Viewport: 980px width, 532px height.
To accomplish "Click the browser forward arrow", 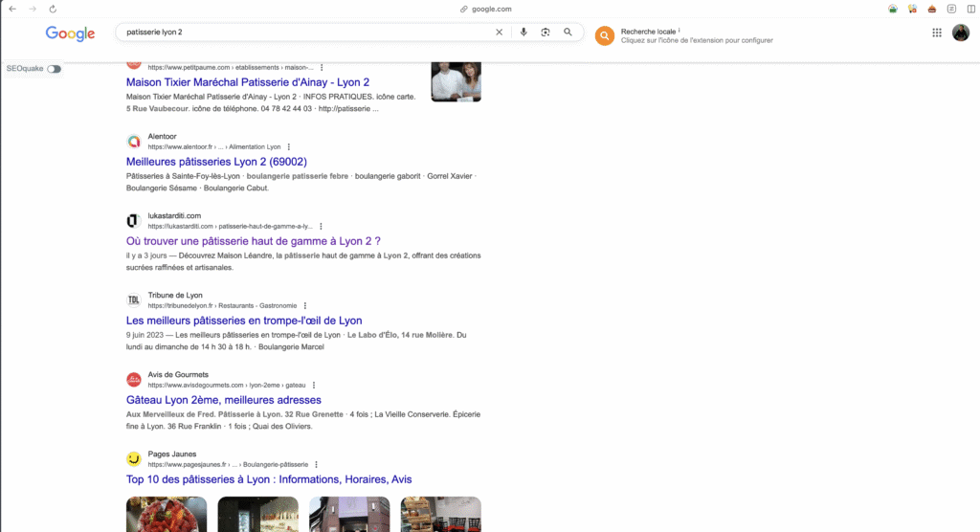I will [x=33, y=9].
